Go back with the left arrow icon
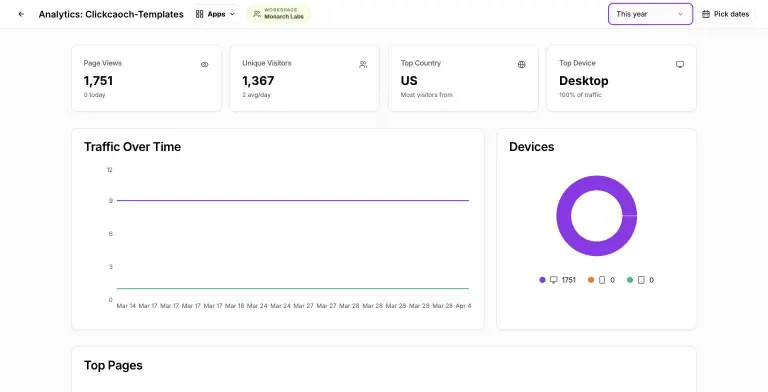Viewport: 768px width, 392px height. pos(21,14)
